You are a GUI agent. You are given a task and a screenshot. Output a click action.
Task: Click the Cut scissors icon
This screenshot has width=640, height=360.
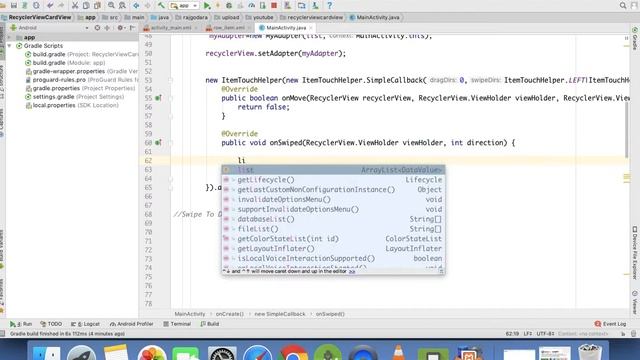(75, 5)
